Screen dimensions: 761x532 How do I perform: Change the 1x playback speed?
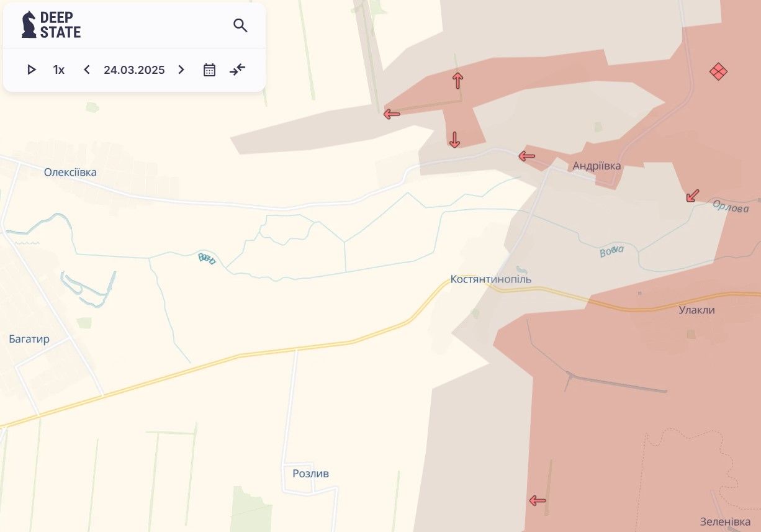(x=59, y=70)
